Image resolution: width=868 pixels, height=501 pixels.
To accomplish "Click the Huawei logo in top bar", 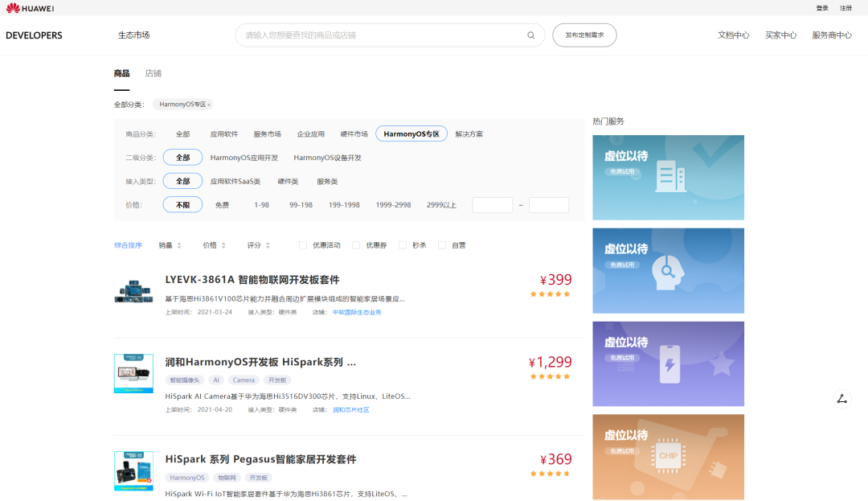I will tap(30, 8).
